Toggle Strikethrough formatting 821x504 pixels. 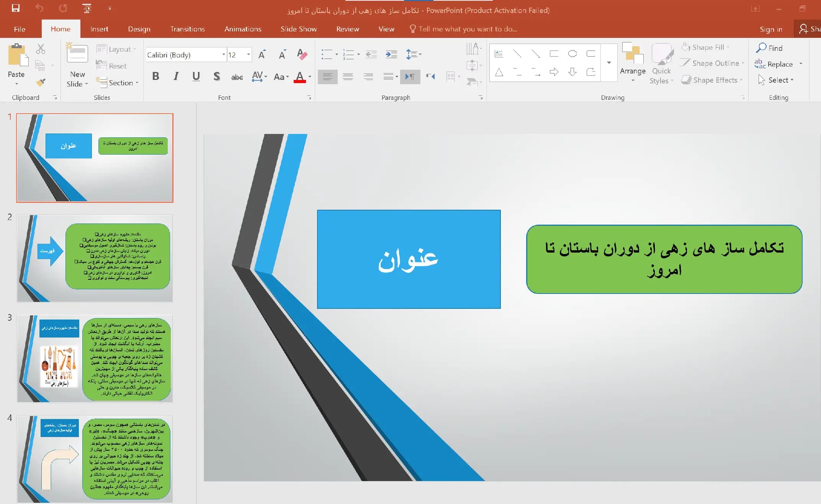pyautogui.click(x=237, y=77)
